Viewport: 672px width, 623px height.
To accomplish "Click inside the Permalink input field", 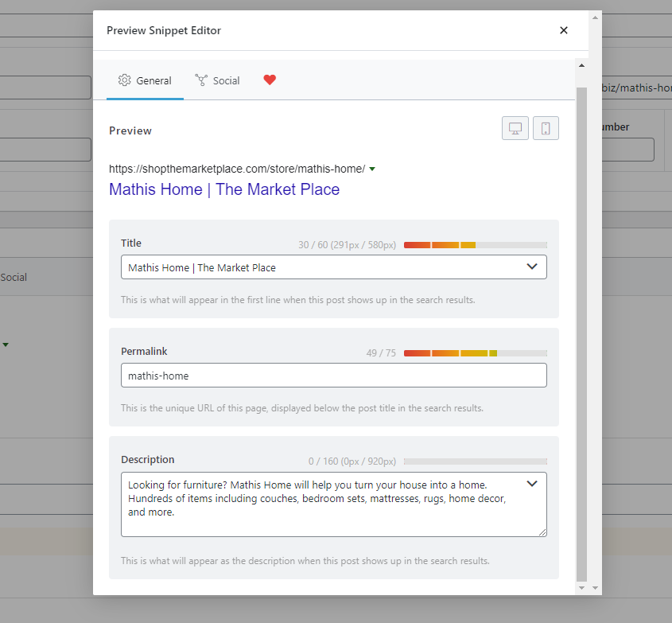I will coord(334,375).
